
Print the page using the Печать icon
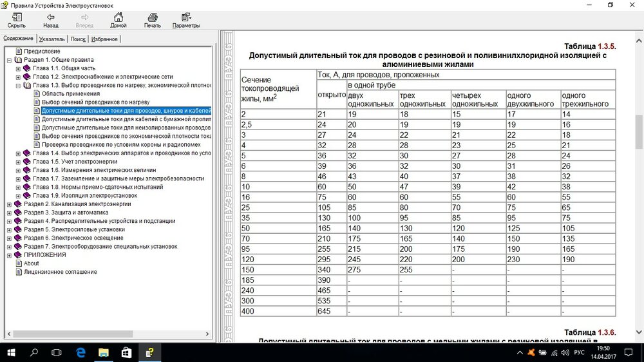tap(153, 20)
